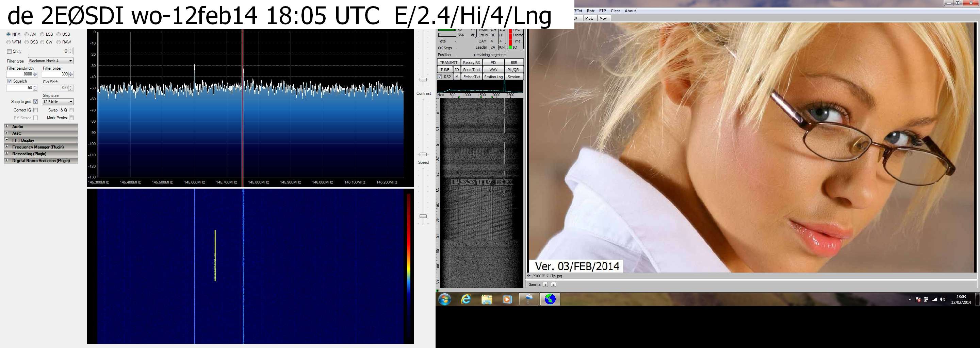This screenshot has height=348, width=980.
Task: Open the Filter type dropdown
Action: coord(51,61)
